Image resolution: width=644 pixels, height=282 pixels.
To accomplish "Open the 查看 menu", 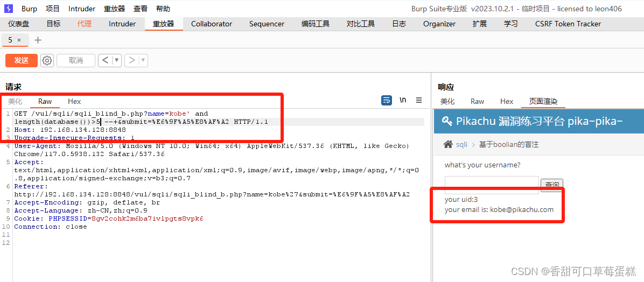I will coord(141,9).
